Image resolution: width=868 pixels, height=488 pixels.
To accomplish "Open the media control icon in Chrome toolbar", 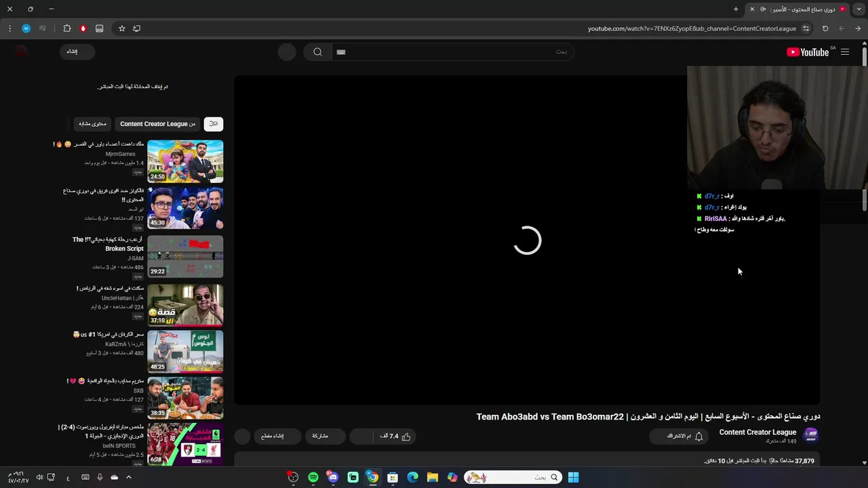I will pos(43,28).
